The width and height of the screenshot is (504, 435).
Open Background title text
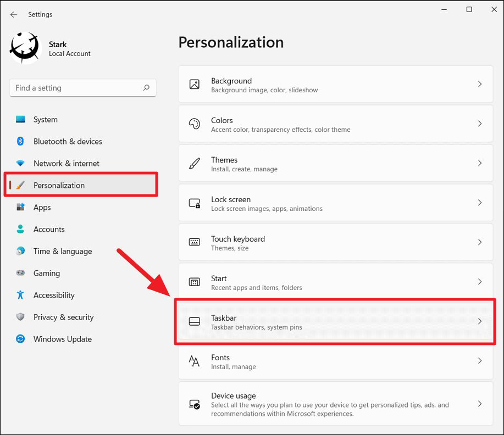[x=231, y=81]
